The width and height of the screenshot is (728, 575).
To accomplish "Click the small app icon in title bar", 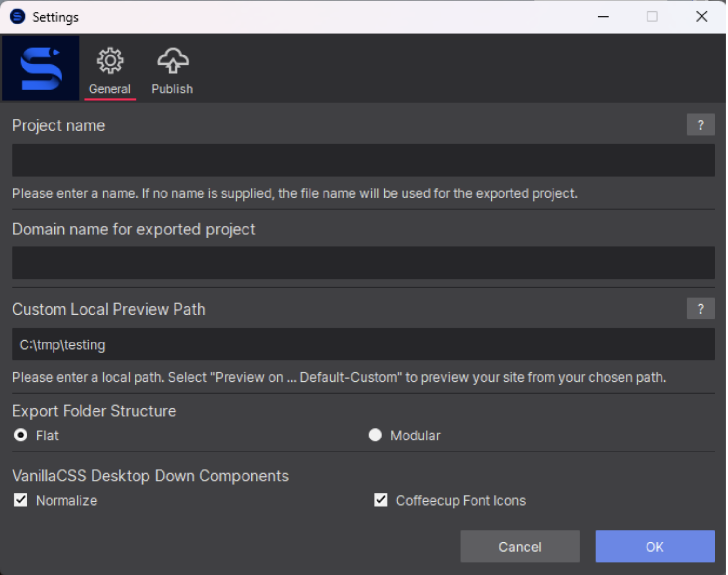I will click(17, 17).
